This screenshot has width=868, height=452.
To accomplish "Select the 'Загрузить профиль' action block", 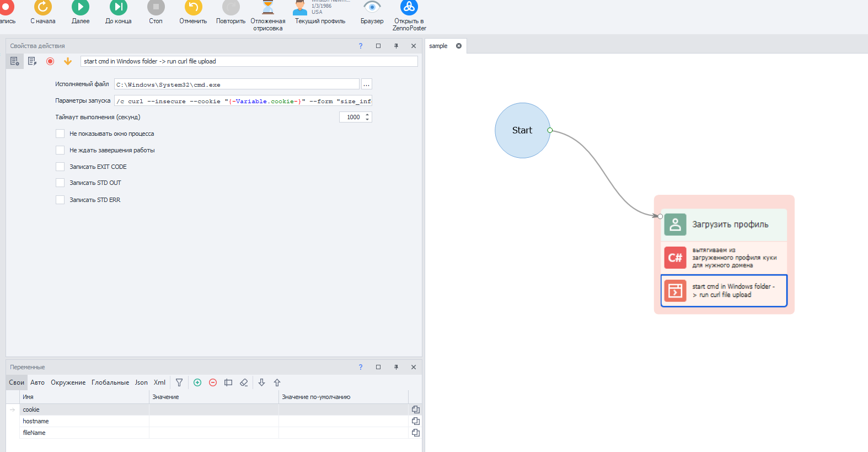I will tap(724, 225).
